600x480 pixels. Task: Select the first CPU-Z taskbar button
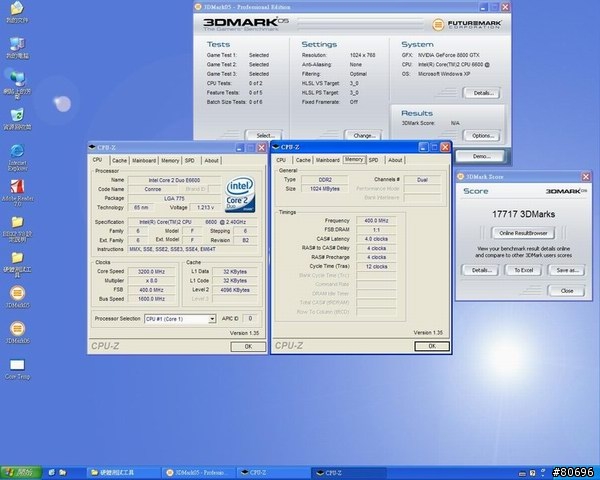click(274, 473)
